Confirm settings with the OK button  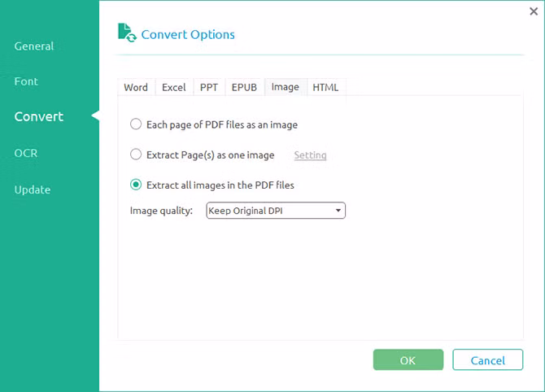click(x=408, y=360)
